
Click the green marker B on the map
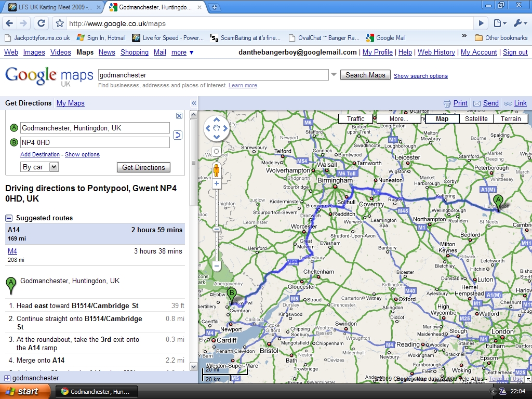[231, 296]
